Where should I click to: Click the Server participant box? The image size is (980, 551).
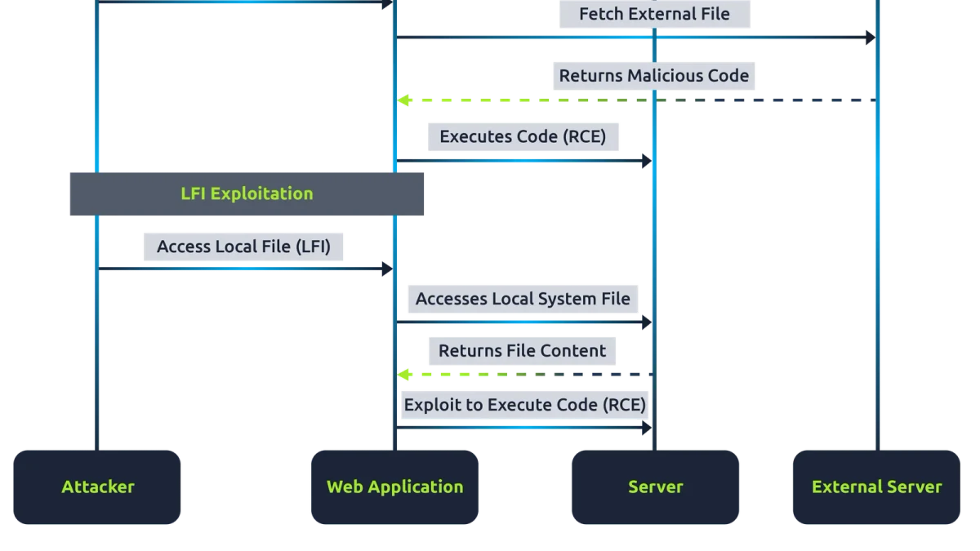point(655,487)
